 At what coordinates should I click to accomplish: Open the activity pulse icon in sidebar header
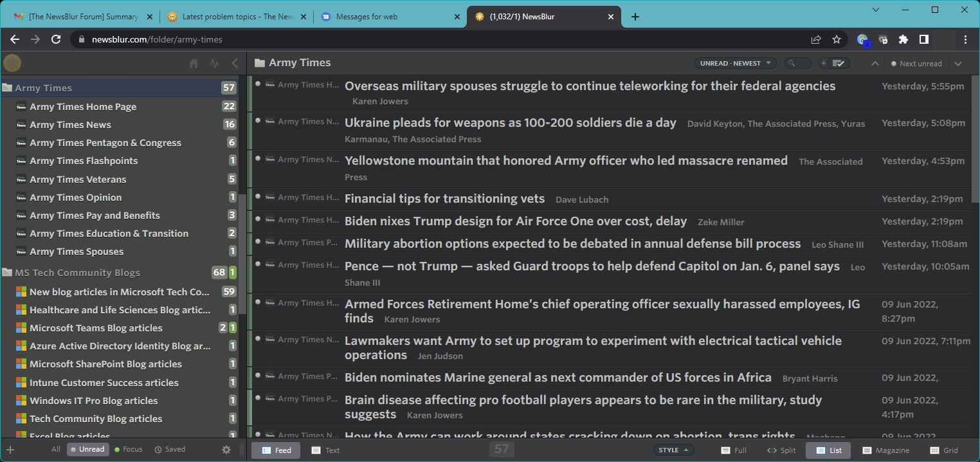(214, 63)
